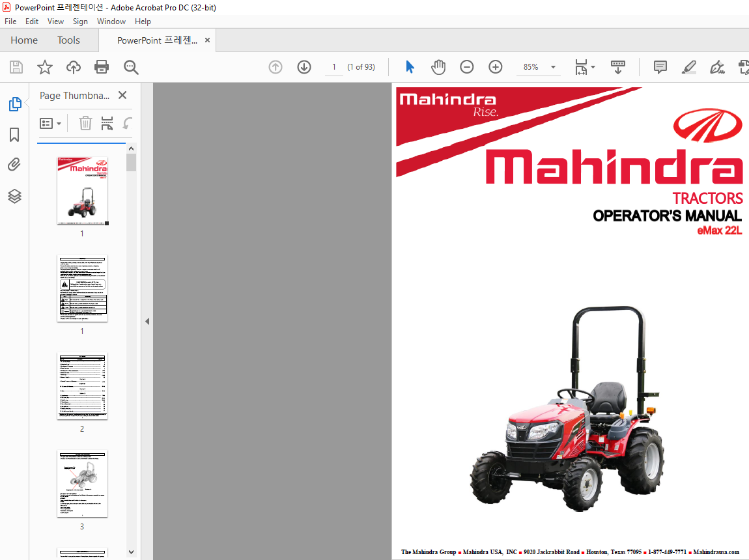Open Page Thumbnails sidebar icon
The width and height of the screenshot is (749, 560).
(15, 104)
